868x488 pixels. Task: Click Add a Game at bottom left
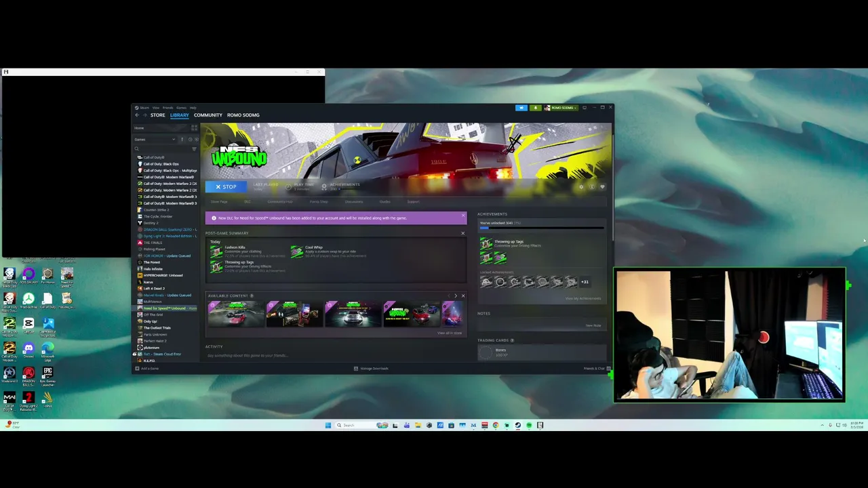click(147, 369)
